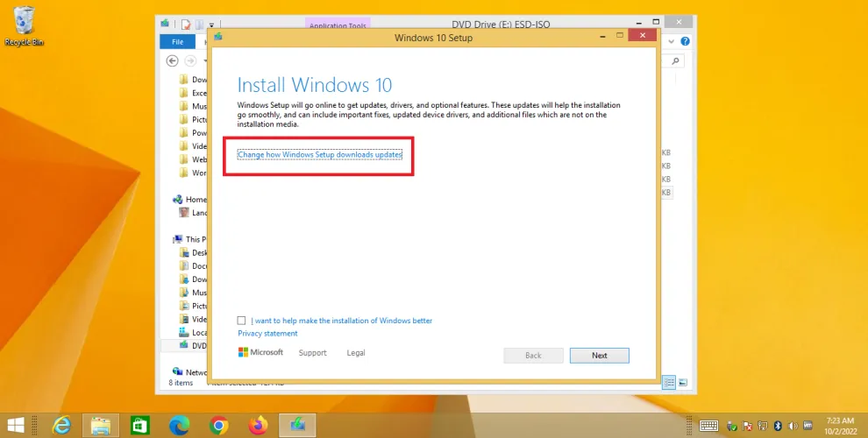Open the File tab in Explorer
Viewport: 868px width, 438px height.
[x=177, y=42]
